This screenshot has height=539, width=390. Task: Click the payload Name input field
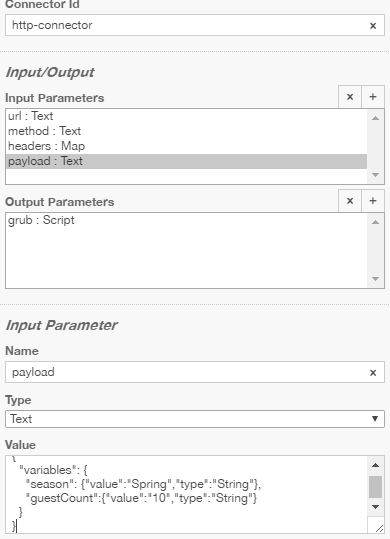tap(186, 372)
